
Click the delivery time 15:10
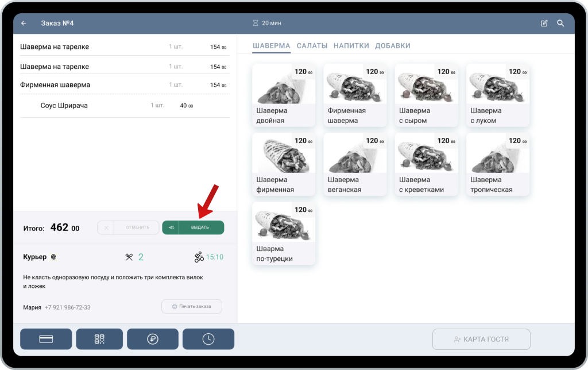pyautogui.click(x=215, y=257)
